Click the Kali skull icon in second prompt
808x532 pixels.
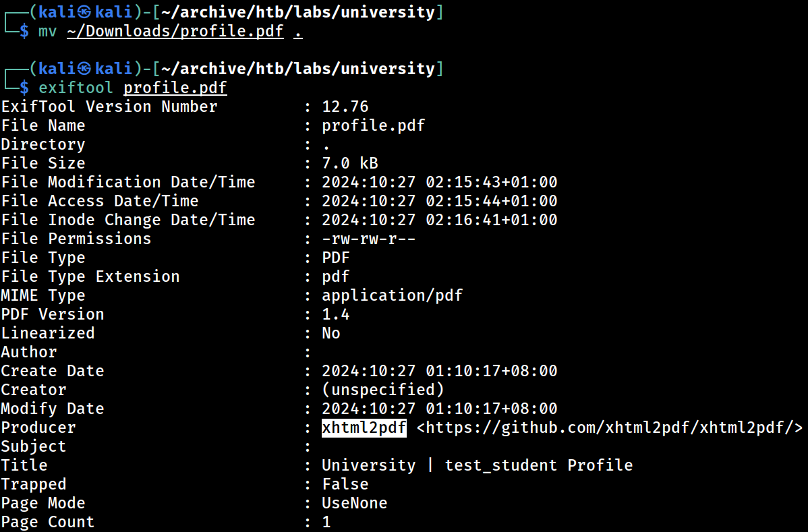tap(86, 69)
